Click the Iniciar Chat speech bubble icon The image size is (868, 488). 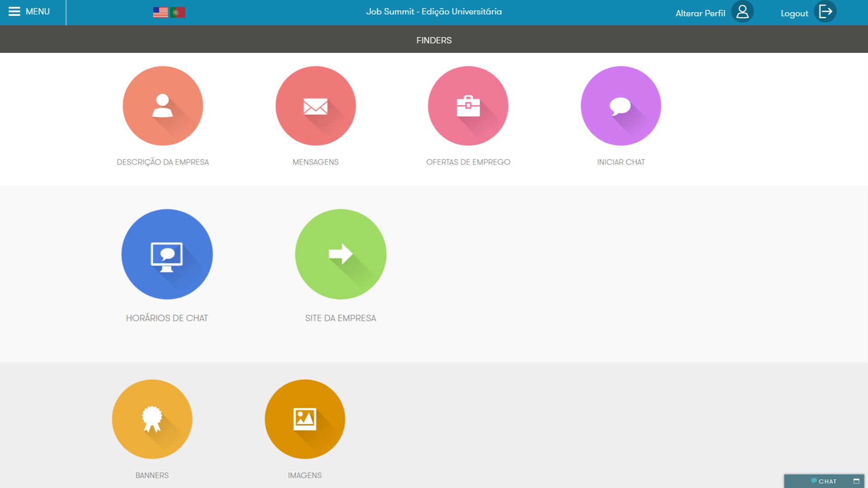(x=621, y=106)
